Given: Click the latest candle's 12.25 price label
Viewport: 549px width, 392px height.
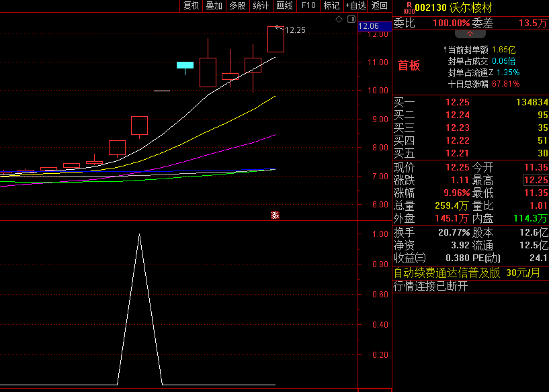Looking at the screenshot, I should coord(295,30).
